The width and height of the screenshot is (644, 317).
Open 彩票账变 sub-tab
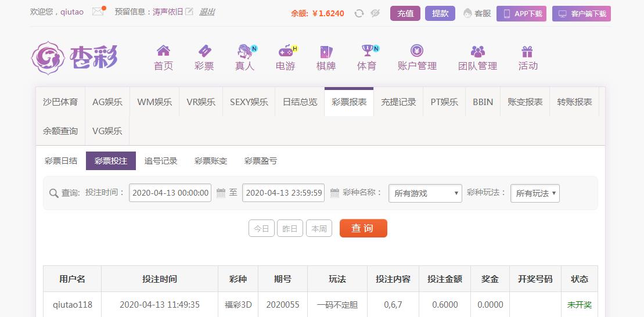click(211, 161)
